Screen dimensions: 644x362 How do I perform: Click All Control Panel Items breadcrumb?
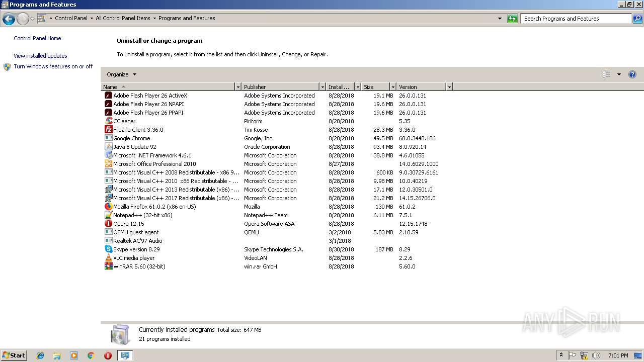123,18
